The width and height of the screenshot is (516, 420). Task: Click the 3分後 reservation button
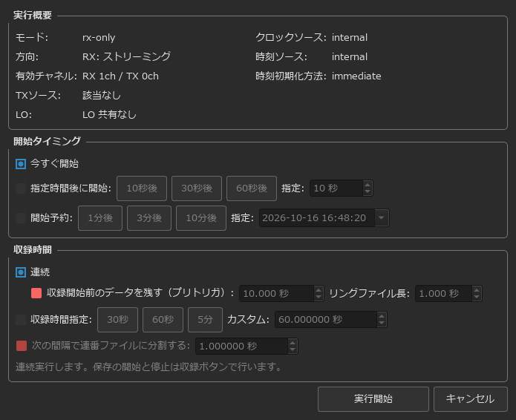click(x=149, y=218)
